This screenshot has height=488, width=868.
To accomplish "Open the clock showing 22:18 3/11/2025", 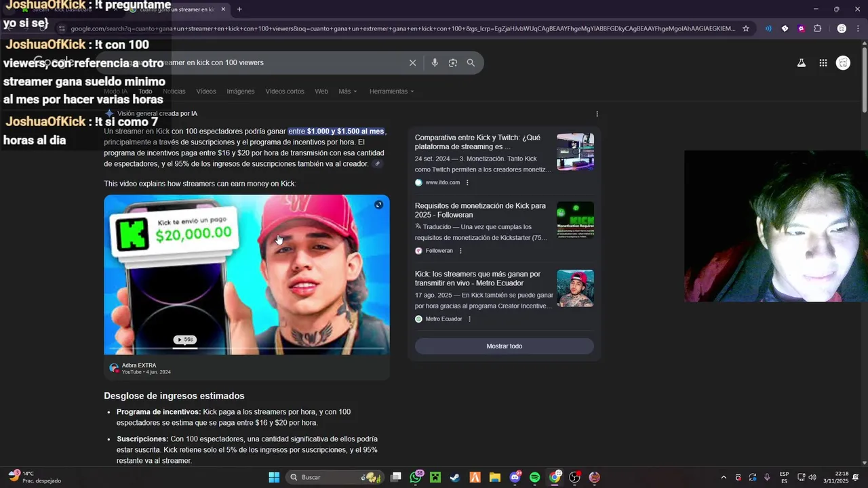I will [835, 477].
